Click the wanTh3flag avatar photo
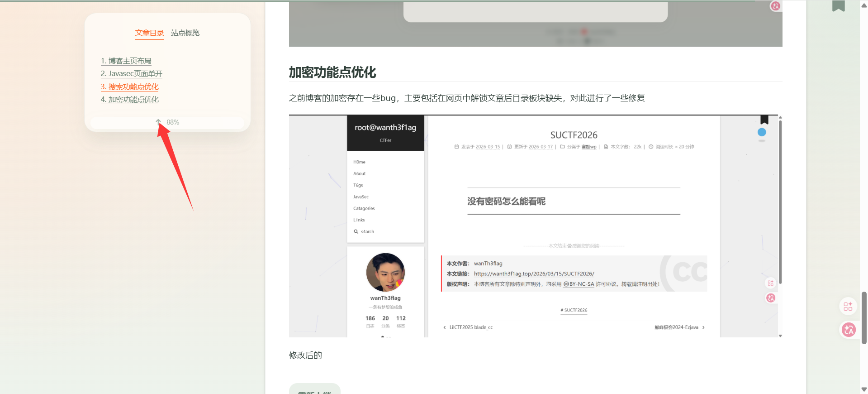This screenshot has width=868, height=394. click(x=385, y=272)
